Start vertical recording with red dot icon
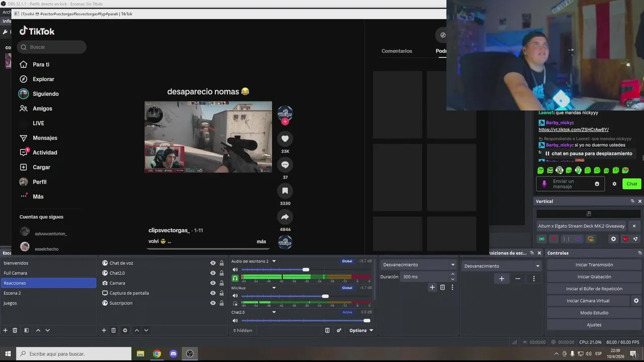Screen dimensions: 644x362 coord(553,239)
